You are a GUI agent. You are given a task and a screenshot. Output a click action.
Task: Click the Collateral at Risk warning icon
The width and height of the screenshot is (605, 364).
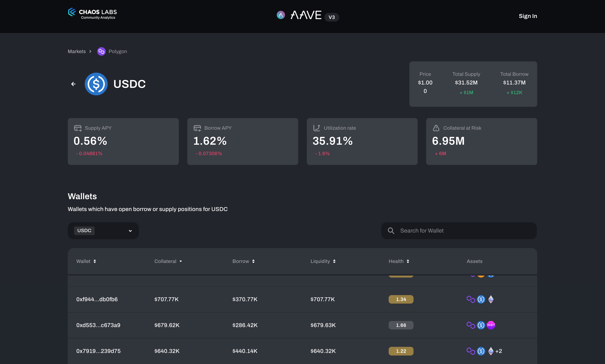point(436,128)
